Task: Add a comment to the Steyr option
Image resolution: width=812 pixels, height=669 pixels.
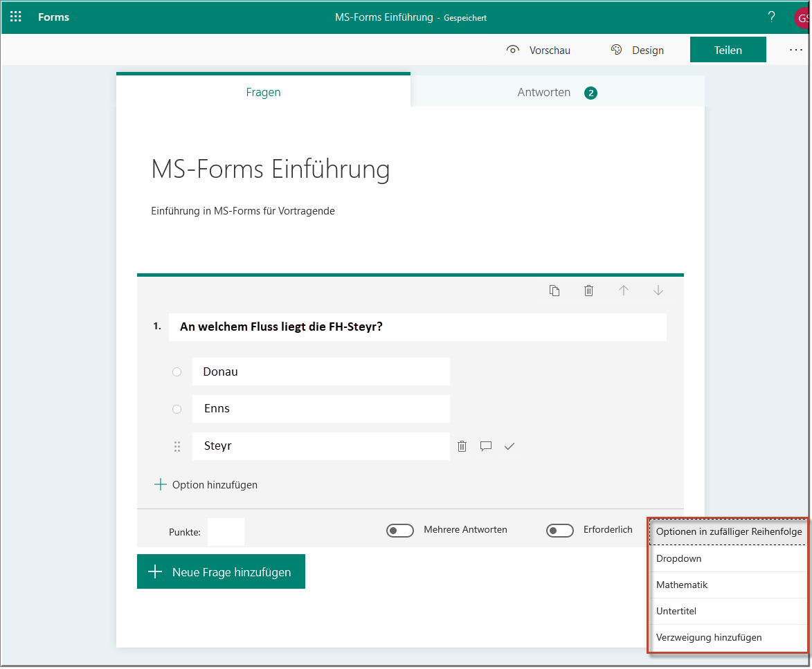Action: tap(485, 446)
